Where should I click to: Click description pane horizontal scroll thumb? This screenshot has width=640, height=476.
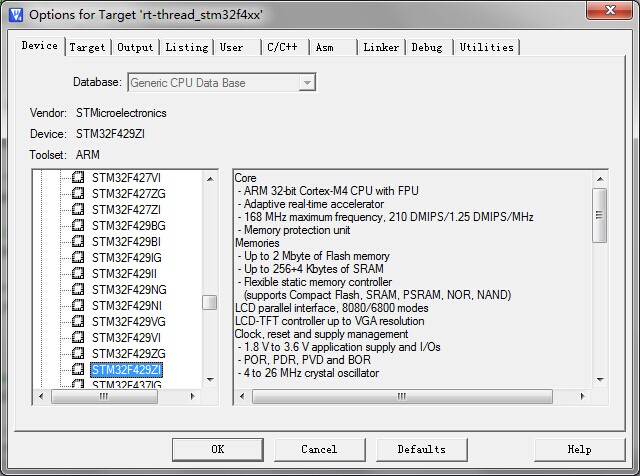(x=402, y=396)
